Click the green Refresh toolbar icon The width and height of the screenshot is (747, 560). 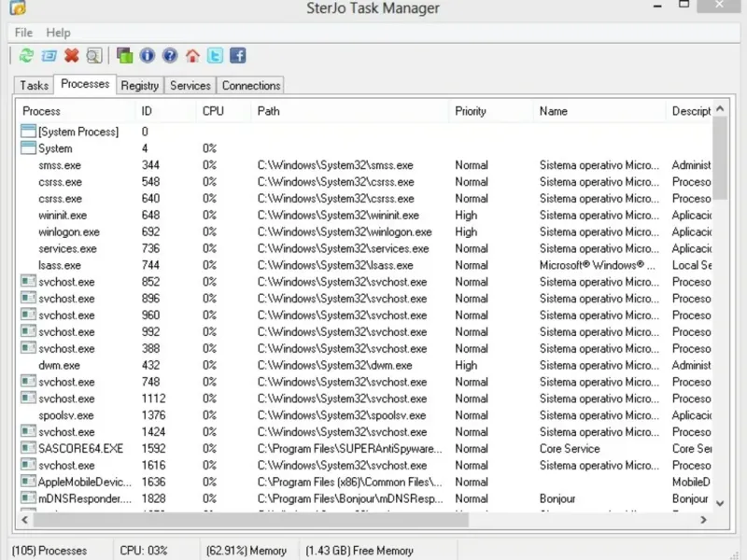click(x=26, y=56)
